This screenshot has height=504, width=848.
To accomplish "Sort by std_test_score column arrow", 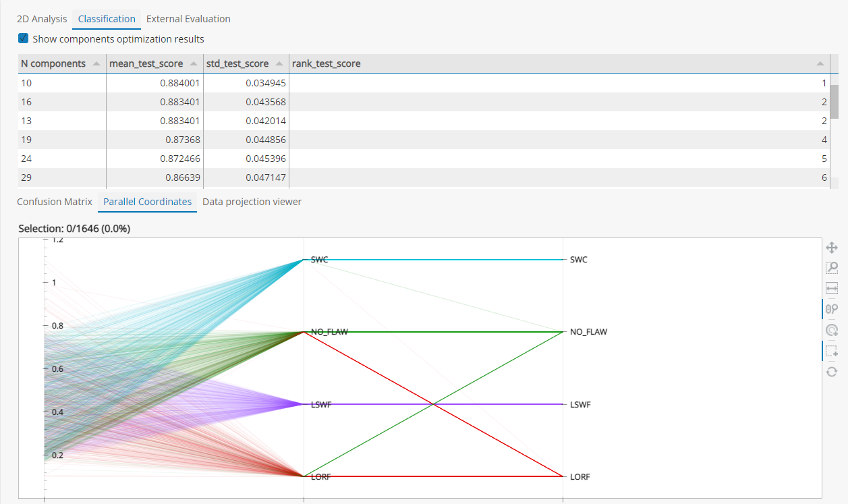I will pyautogui.click(x=279, y=64).
